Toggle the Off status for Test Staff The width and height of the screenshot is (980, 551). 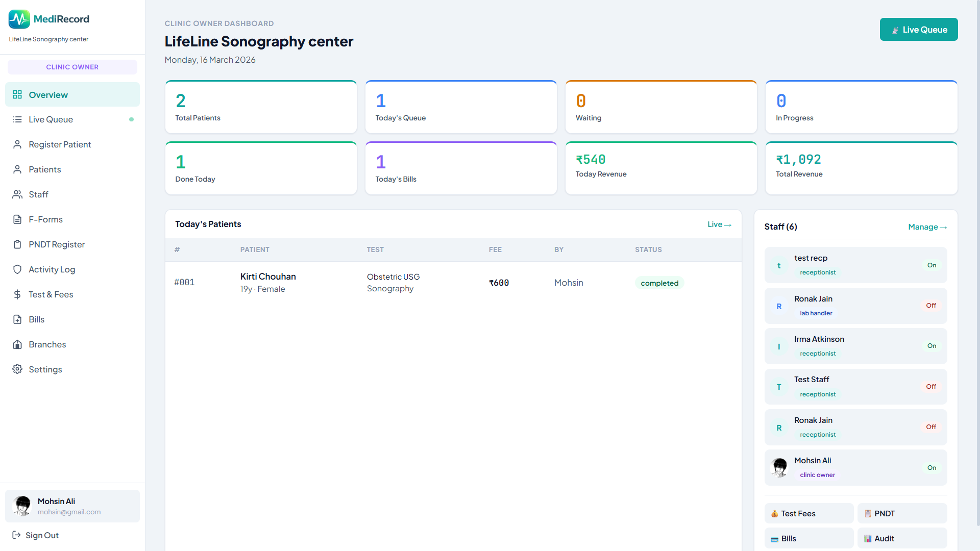point(931,387)
